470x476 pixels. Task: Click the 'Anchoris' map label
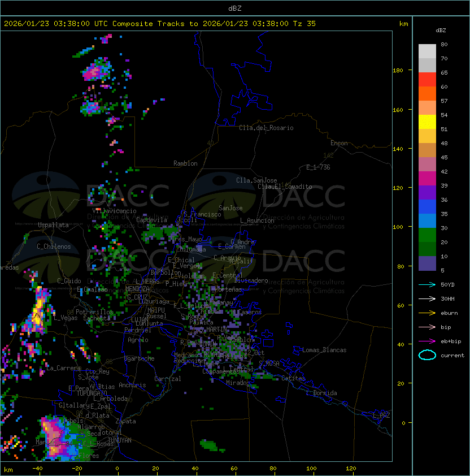click(132, 385)
